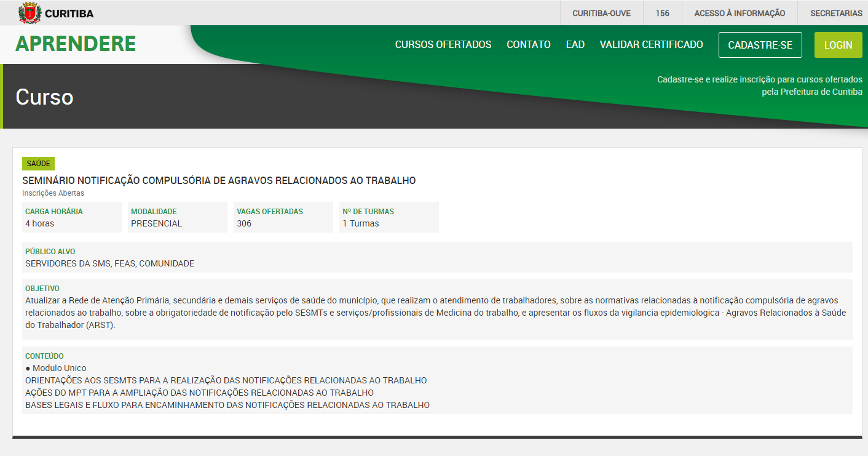Click the Modulo Unico bullet item
The height and width of the screenshot is (456, 868).
pos(56,368)
